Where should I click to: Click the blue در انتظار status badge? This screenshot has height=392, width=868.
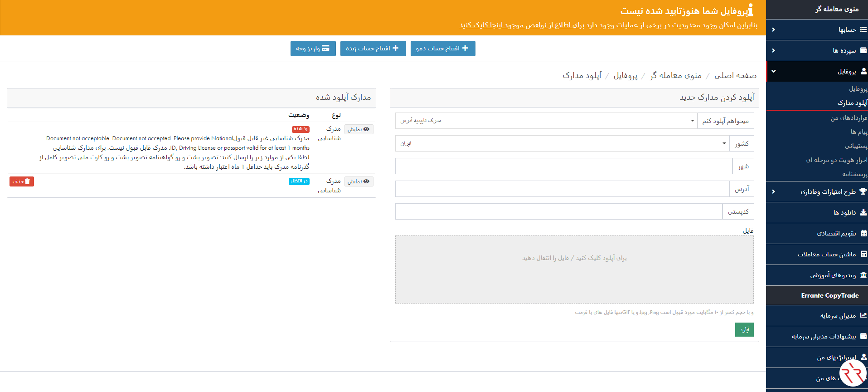299,181
